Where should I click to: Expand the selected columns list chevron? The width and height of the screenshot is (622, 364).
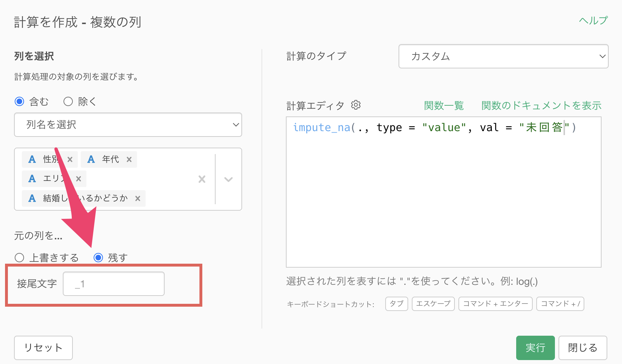click(x=228, y=179)
